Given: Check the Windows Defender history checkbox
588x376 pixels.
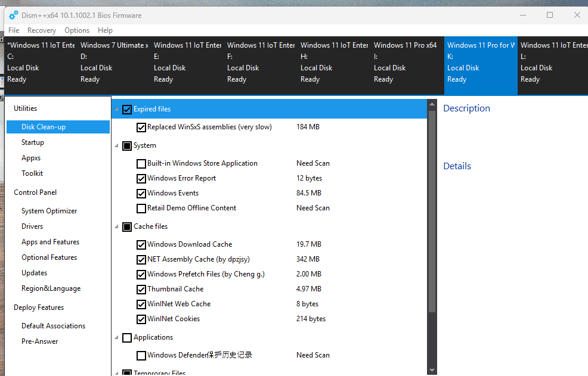Looking at the screenshot, I should click(x=141, y=356).
